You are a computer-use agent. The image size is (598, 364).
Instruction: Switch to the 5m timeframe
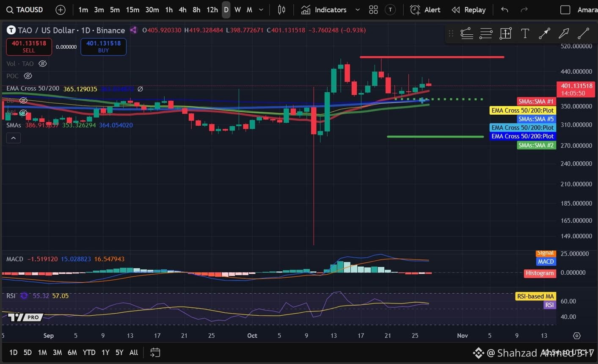pyautogui.click(x=115, y=10)
